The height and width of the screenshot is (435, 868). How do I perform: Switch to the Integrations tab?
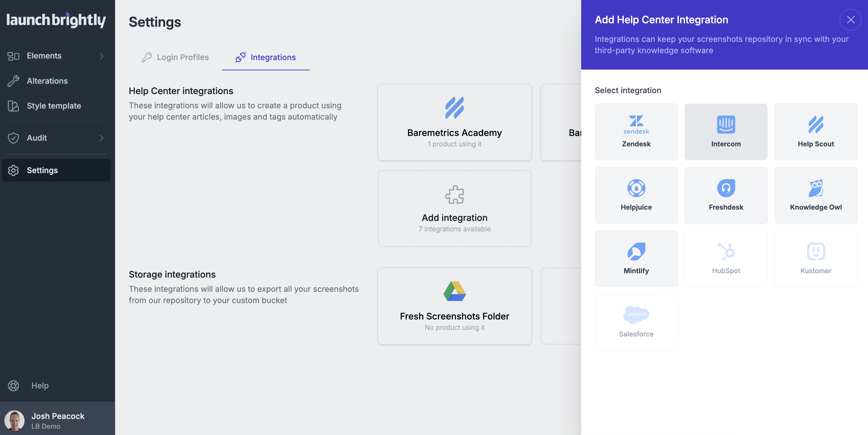265,57
